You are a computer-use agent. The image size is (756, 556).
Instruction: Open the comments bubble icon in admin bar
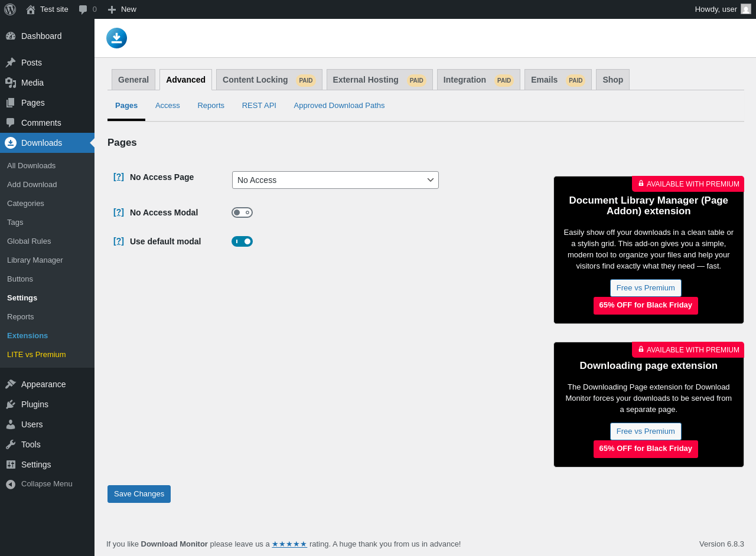point(83,9)
